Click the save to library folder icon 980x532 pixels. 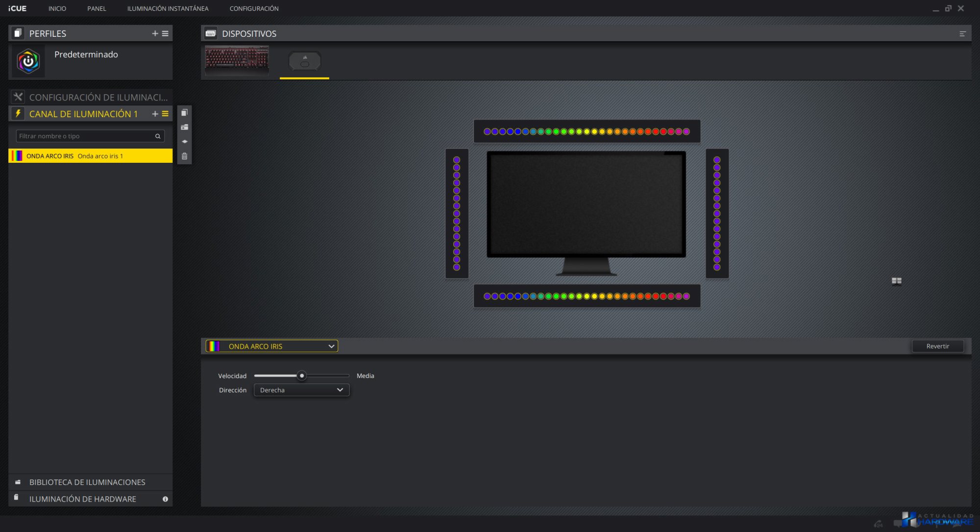[x=184, y=127]
